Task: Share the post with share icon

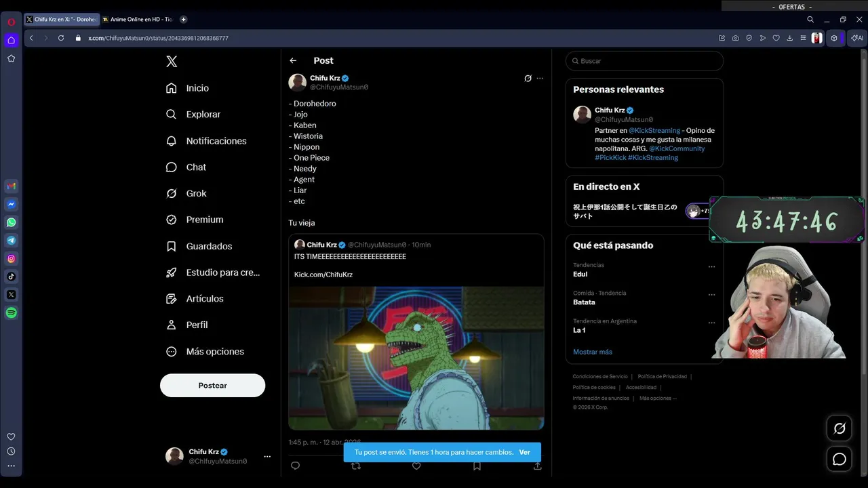Action: 538,466
